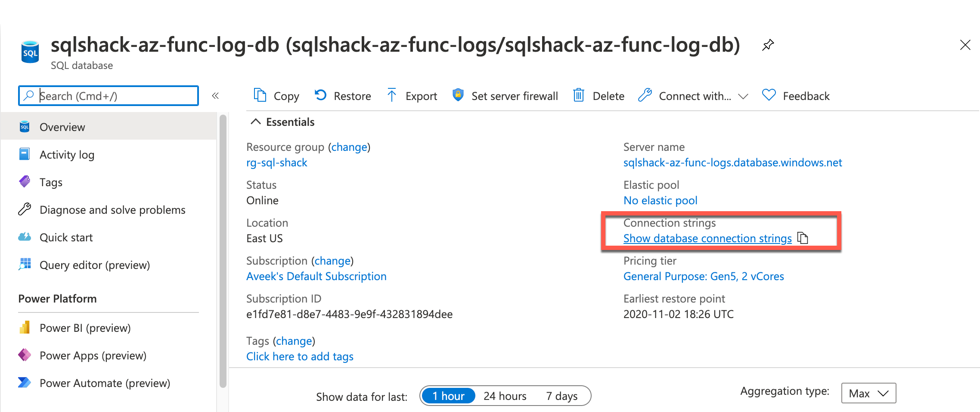
Task: Open Query editor (preview) menu item
Action: [94, 265]
